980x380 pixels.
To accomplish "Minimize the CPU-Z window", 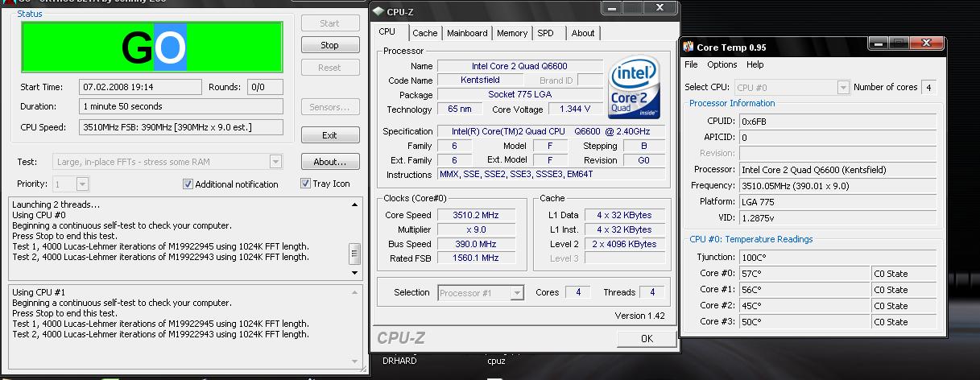I will pyautogui.click(x=613, y=7).
